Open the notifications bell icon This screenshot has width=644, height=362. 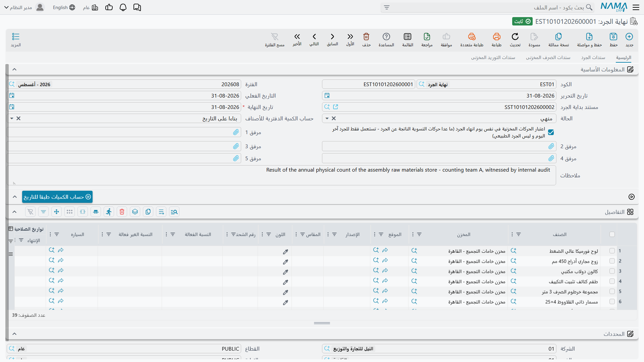[123, 7]
